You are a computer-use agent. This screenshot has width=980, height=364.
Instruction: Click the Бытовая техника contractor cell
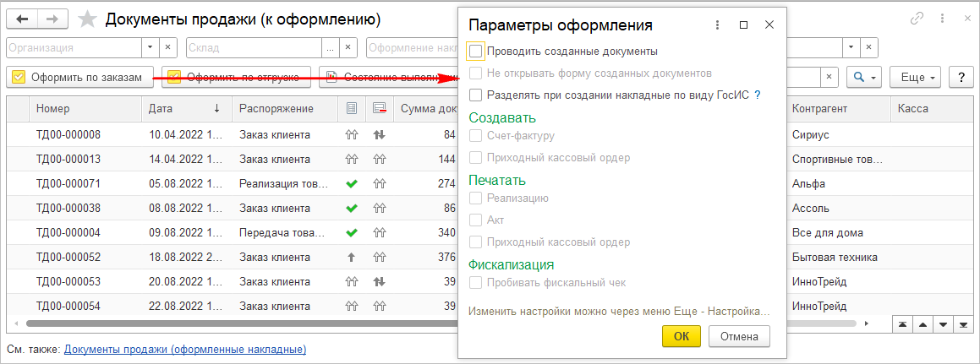[837, 258]
